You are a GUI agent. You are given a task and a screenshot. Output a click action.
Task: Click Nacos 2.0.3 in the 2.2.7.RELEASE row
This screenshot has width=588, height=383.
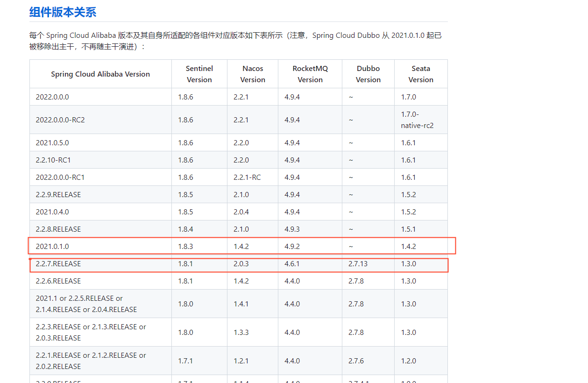tap(241, 263)
